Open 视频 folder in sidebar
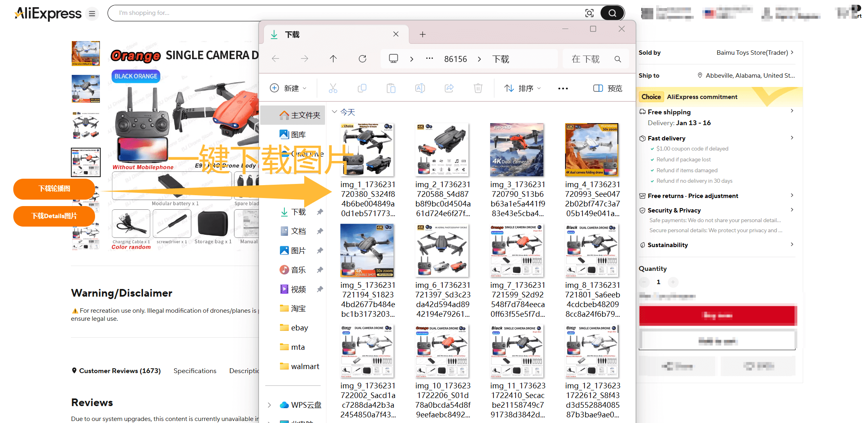Image resolution: width=868 pixels, height=423 pixels. [293, 289]
